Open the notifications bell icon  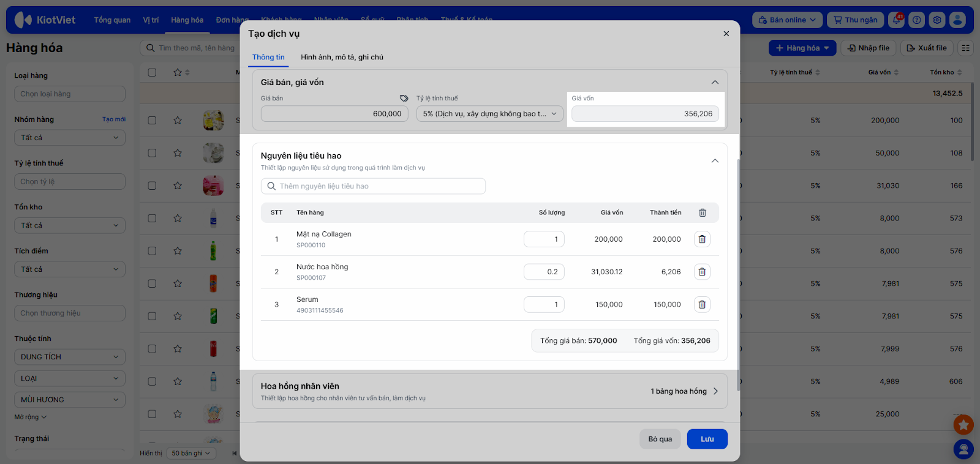coord(897,20)
